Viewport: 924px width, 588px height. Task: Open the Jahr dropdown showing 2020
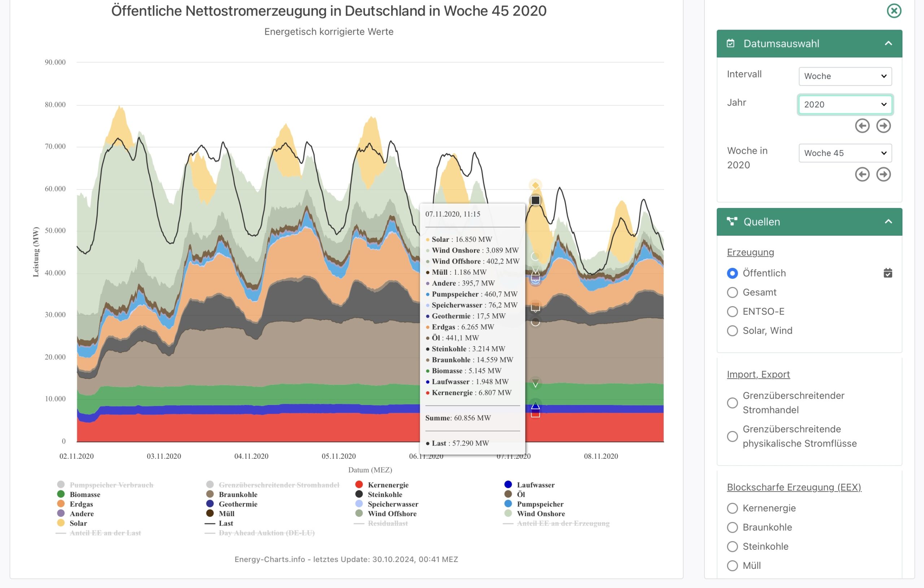click(x=845, y=104)
